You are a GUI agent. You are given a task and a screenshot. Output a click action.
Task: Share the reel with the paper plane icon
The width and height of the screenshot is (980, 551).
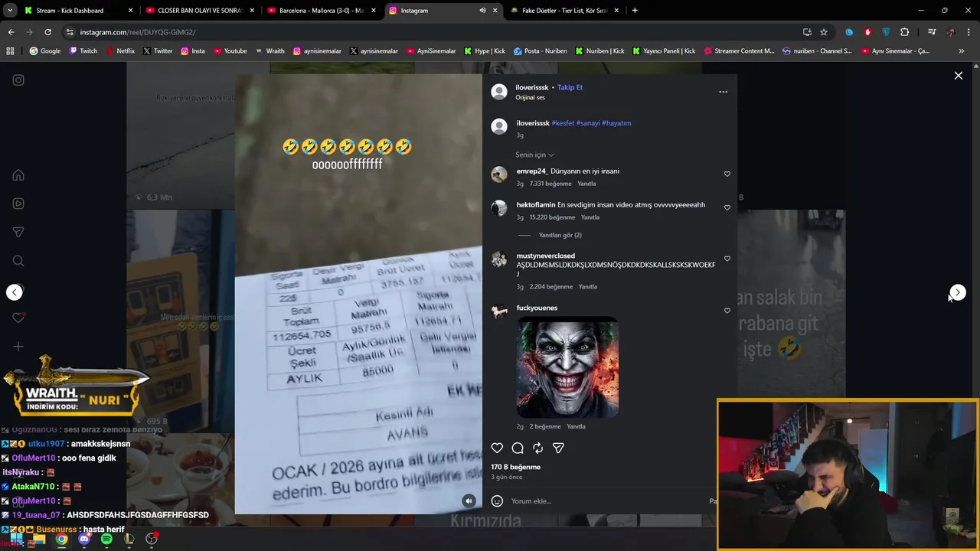(x=558, y=448)
